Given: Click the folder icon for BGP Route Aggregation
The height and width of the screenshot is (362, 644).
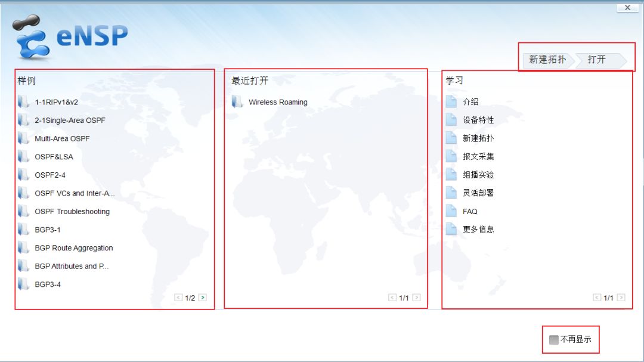Looking at the screenshot, I should coord(23,247).
